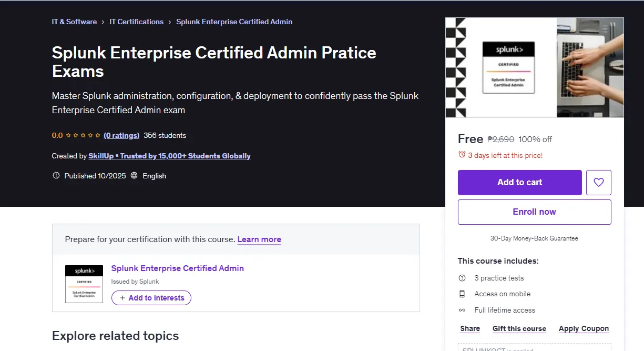Viewport: 644px width, 351px height.
Task: Click the Splunk certification badge thumbnail
Action: click(x=84, y=284)
